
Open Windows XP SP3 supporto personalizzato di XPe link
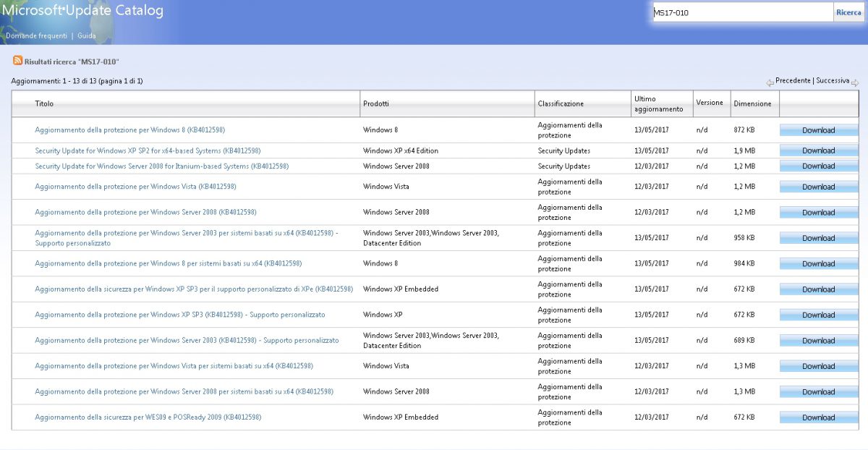194,289
